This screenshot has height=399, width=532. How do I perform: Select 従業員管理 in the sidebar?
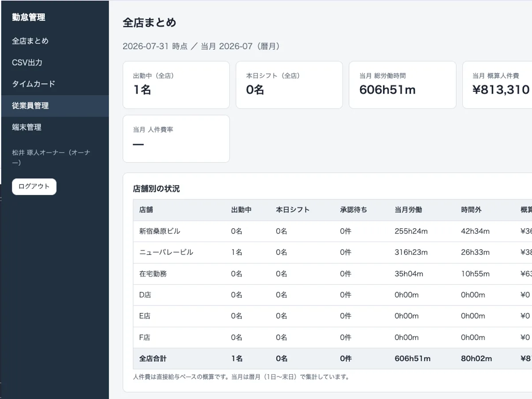55,106
